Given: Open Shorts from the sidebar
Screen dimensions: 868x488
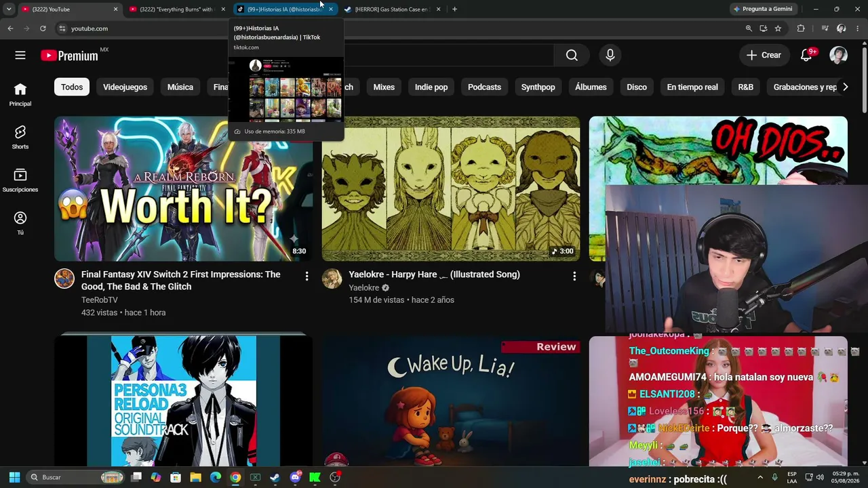Looking at the screenshot, I should click(x=20, y=138).
